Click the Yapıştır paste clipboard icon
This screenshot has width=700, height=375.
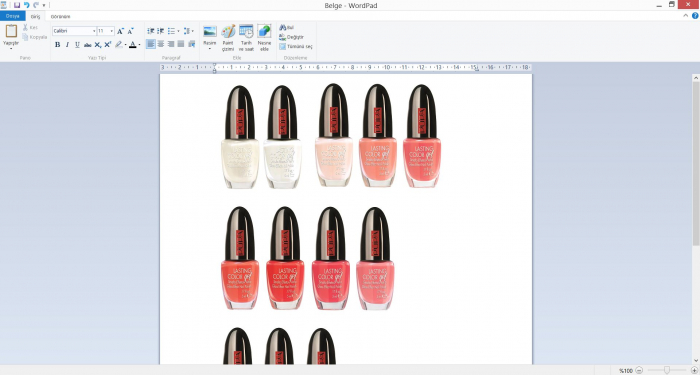tap(11, 31)
